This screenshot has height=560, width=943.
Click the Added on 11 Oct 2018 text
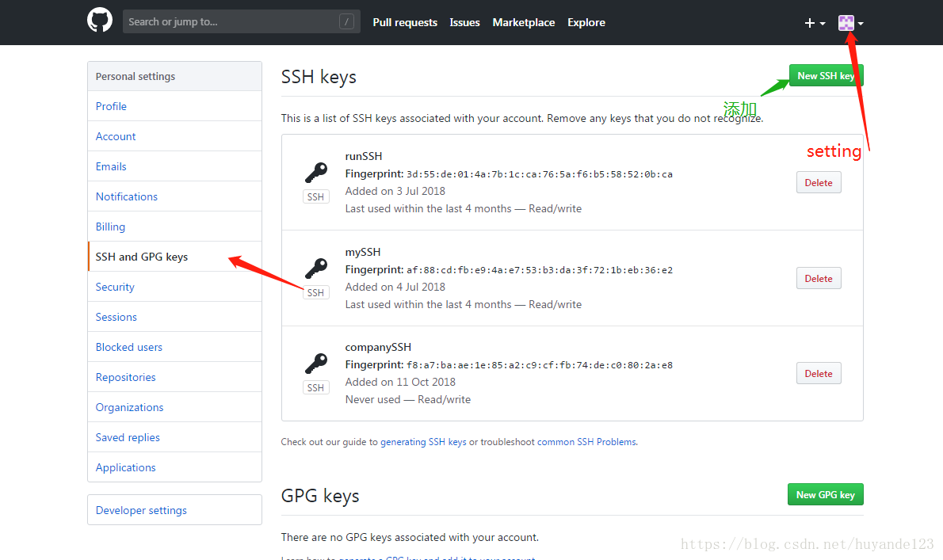400,382
